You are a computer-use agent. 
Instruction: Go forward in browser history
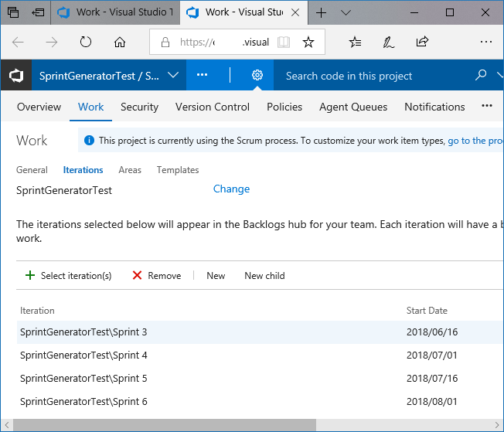[52, 42]
